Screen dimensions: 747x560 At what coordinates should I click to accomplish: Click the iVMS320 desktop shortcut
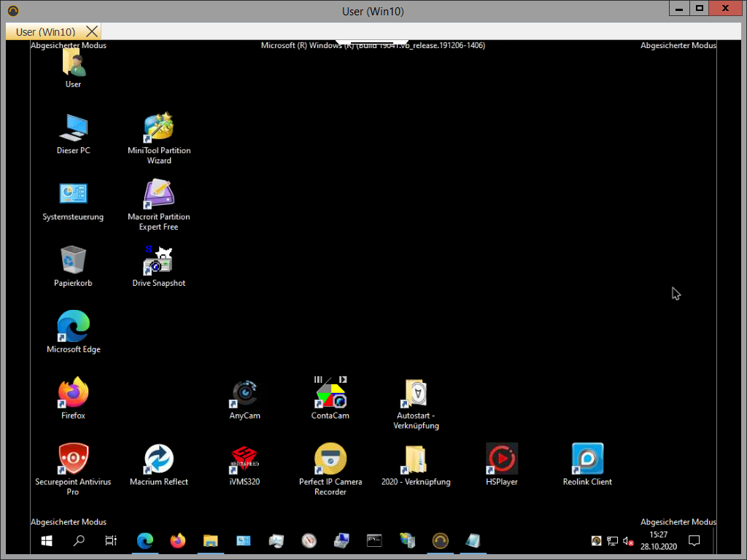pyautogui.click(x=244, y=460)
